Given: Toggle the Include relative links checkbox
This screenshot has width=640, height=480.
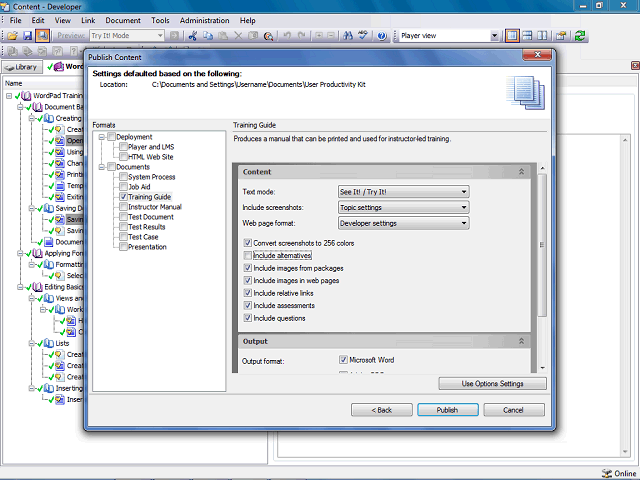Looking at the screenshot, I should pos(247,293).
